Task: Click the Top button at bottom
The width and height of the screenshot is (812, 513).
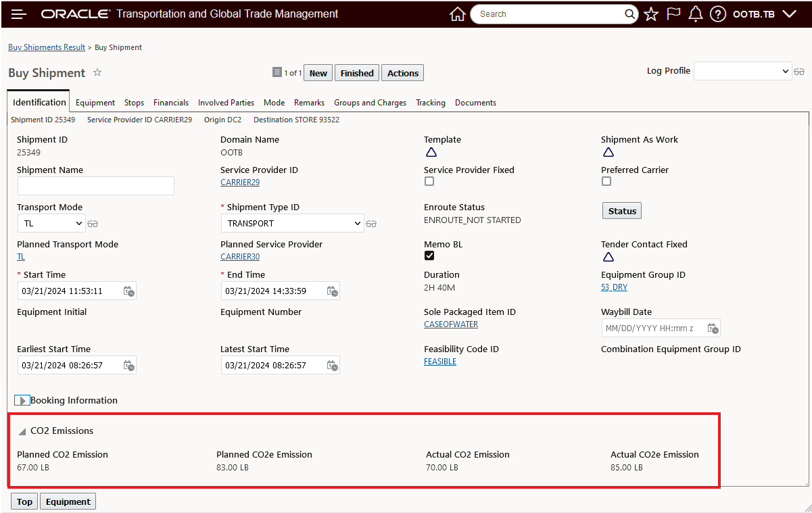Action: (24, 502)
